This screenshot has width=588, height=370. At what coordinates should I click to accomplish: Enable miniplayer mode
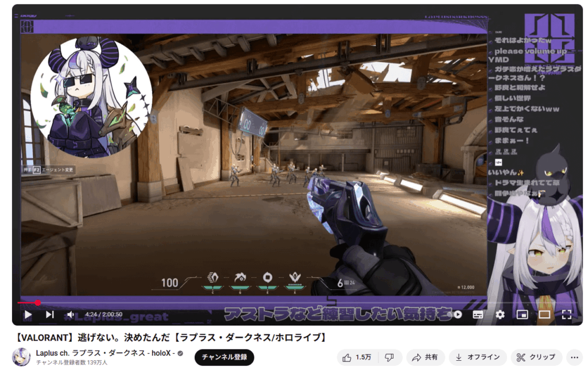(522, 314)
